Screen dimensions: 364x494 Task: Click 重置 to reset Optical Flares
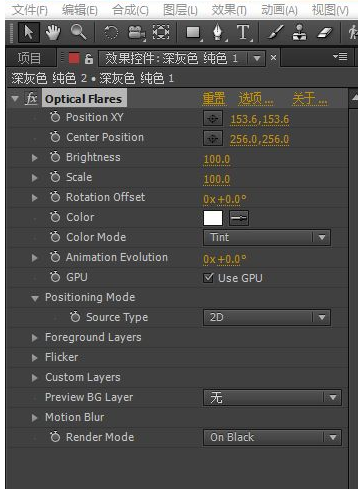(214, 99)
